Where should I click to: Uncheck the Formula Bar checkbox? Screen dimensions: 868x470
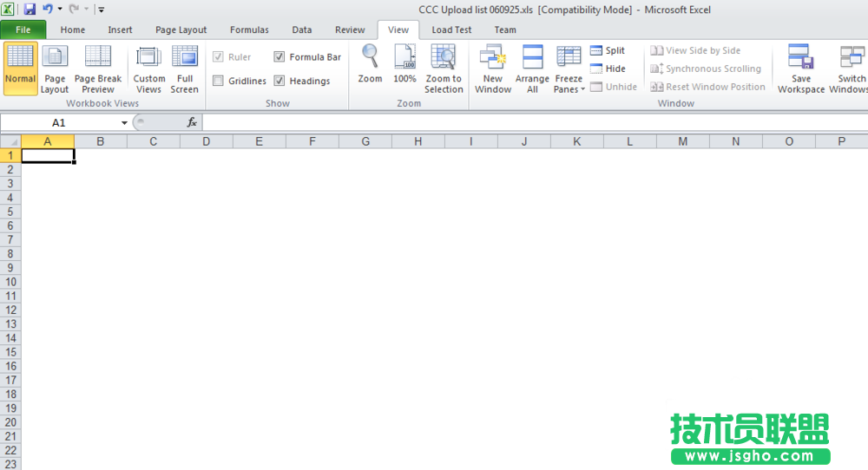[279, 57]
